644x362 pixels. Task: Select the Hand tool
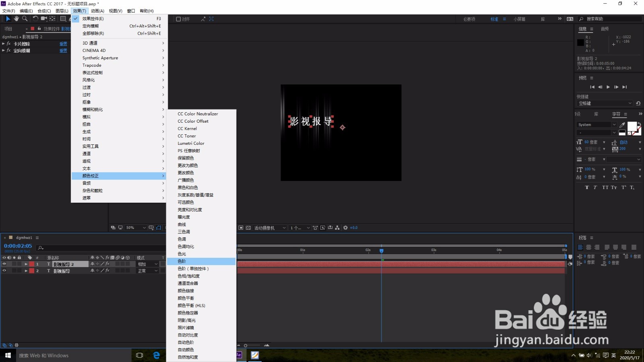tap(17, 19)
